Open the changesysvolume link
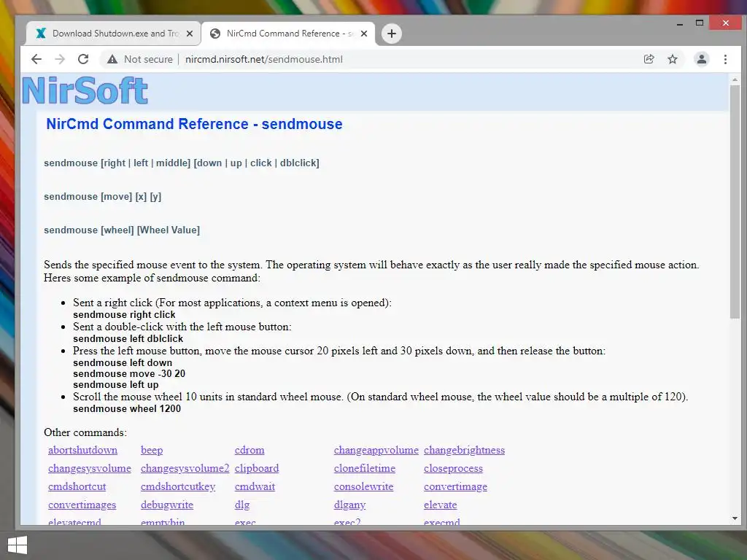The height and width of the screenshot is (560, 747). coord(90,468)
